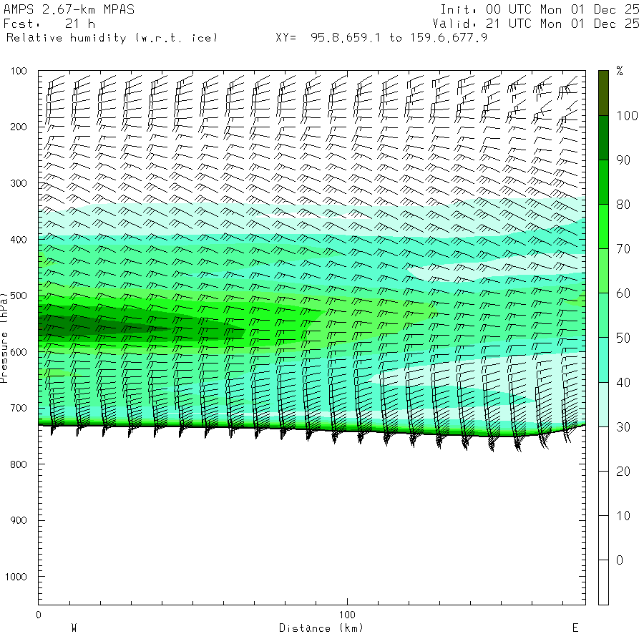
Task: Click the black terrain surface line near 730 hPa
Action: (x=312, y=429)
